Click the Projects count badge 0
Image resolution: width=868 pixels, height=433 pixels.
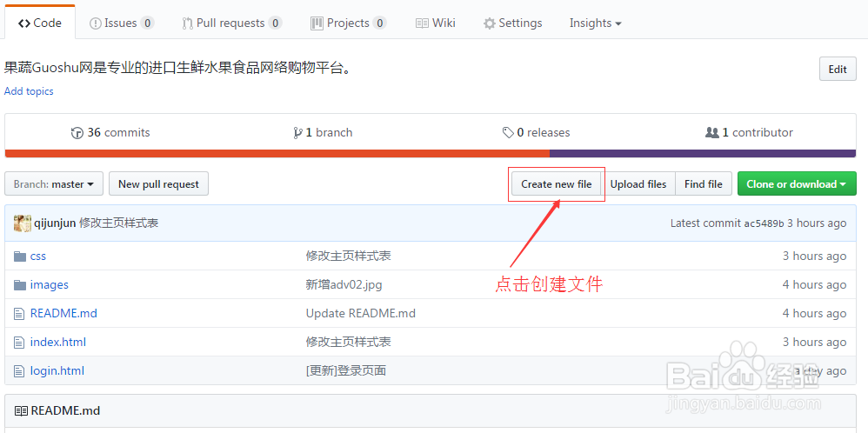[x=379, y=23]
